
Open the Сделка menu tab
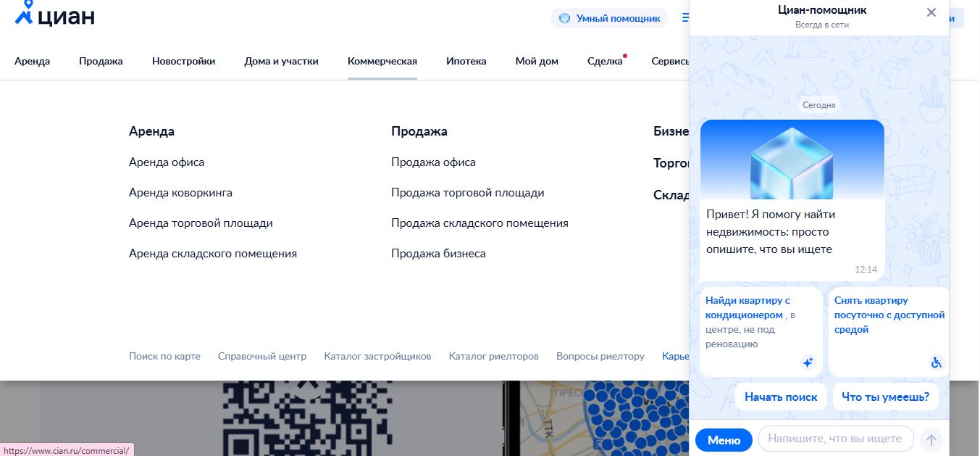[605, 62]
